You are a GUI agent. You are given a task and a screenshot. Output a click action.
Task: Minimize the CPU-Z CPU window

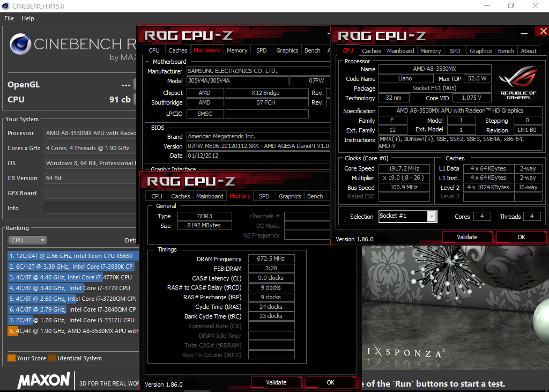click(x=524, y=34)
